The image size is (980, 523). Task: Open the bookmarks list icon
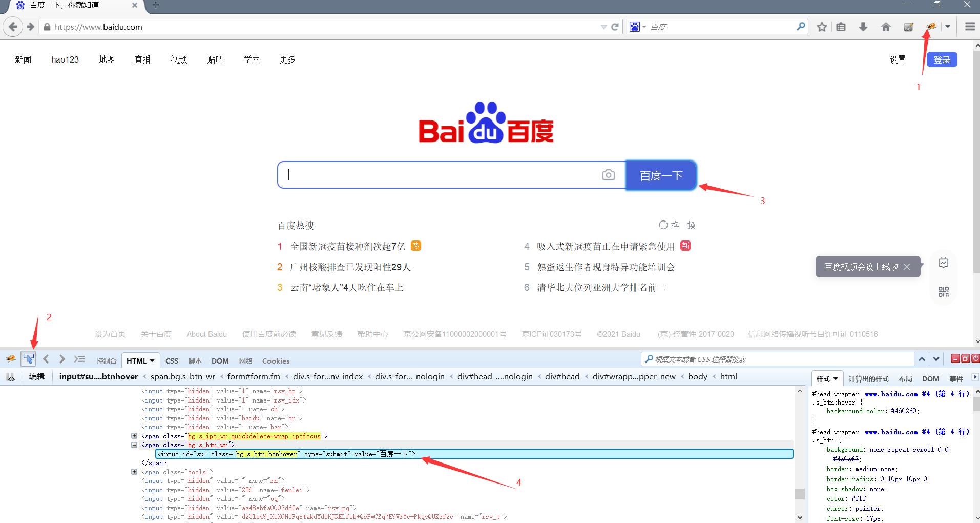[x=841, y=27]
